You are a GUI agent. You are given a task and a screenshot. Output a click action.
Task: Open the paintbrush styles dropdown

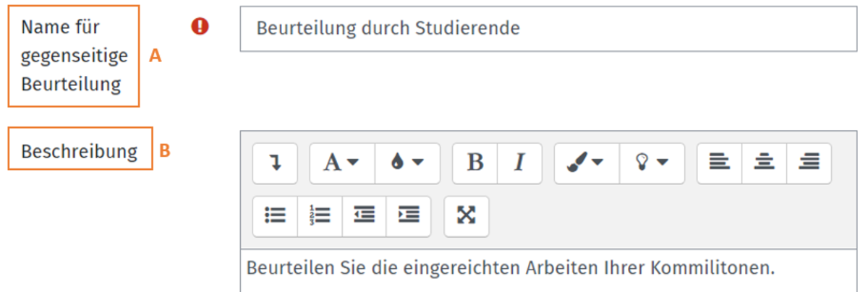click(x=587, y=163)
